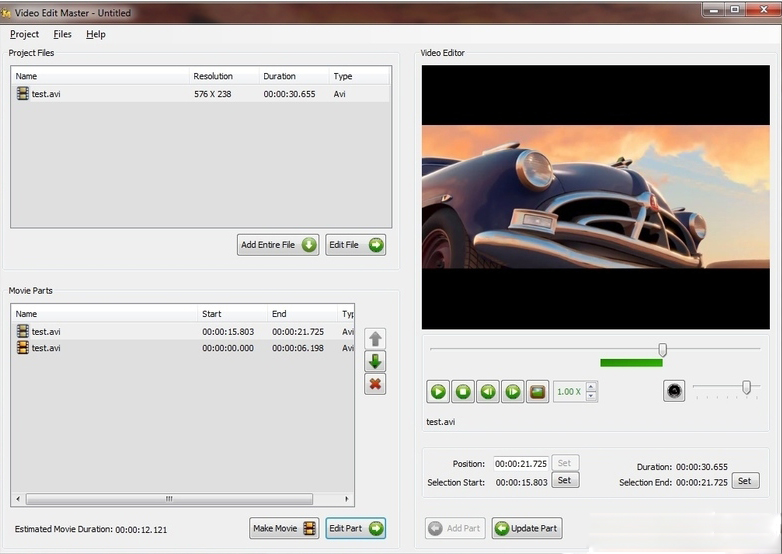
Task: Click the 1.00 X playback speed field
Action: (x=569, y=391)
